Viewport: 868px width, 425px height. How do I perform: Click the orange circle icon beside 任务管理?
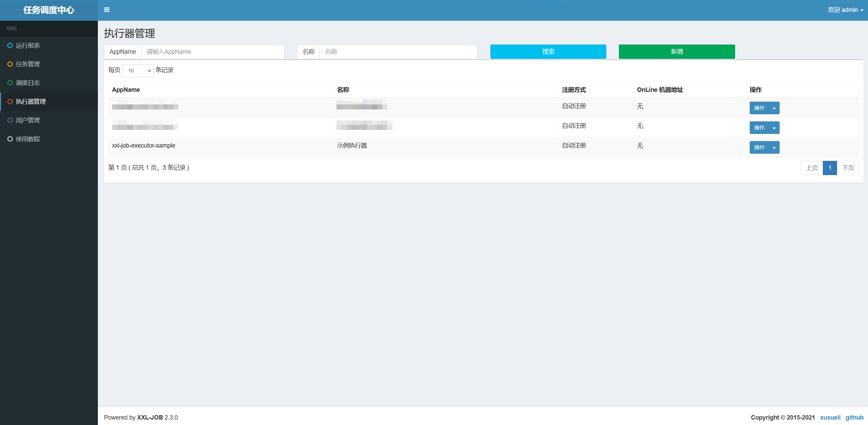click(x=10, y=64)
